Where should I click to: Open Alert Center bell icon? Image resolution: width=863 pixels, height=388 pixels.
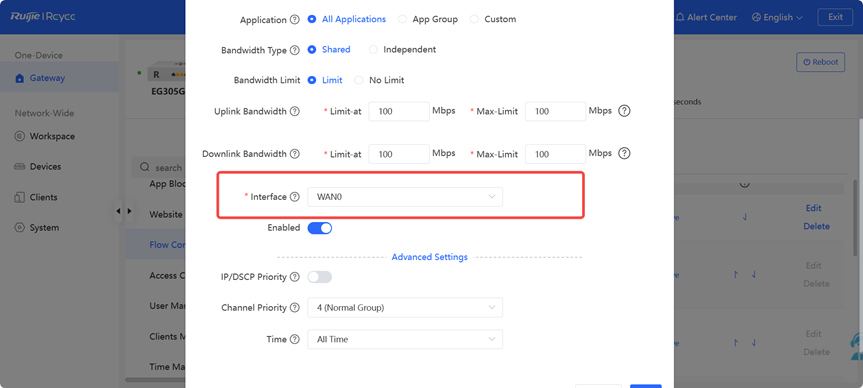pos(681,17)
